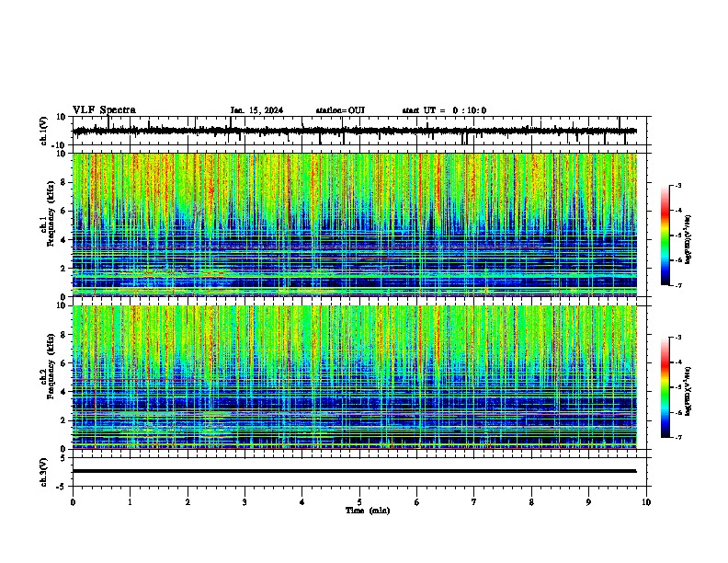Image resolution: width=728 pixels, height=563 pixels.
Task: Click the color scale bar beside ch.1 spectrogram
Action: pyautogui.click(x=665, y=236)
